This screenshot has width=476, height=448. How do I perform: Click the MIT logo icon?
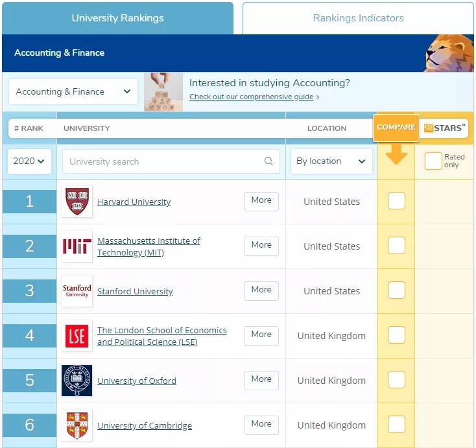pyautogui.click(x=77, y=246)
